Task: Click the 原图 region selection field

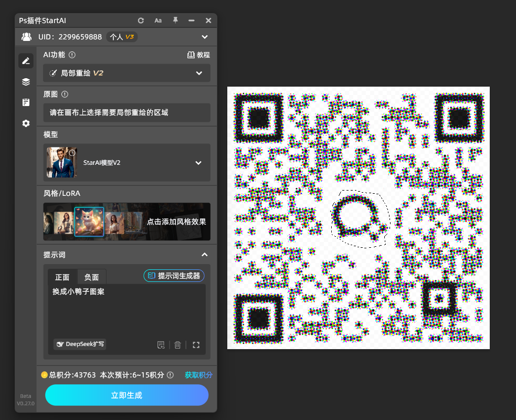Action: coord(127,112)
